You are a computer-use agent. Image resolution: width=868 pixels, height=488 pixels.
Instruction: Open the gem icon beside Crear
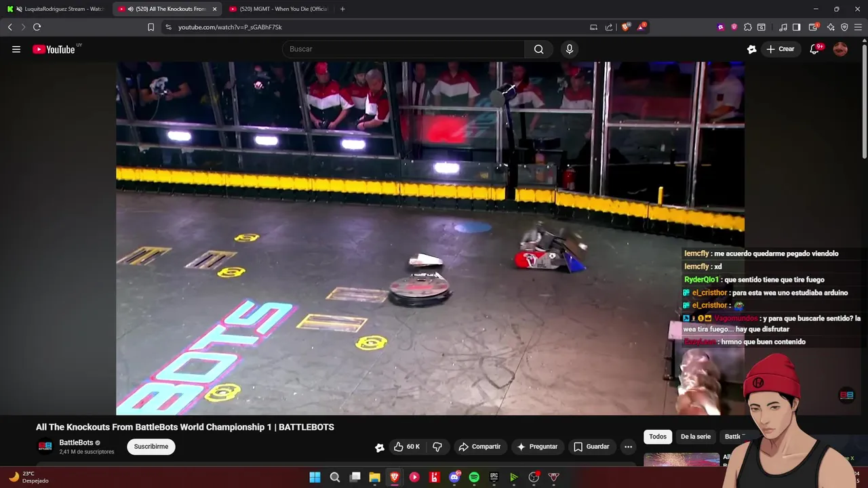coord(751,49)
